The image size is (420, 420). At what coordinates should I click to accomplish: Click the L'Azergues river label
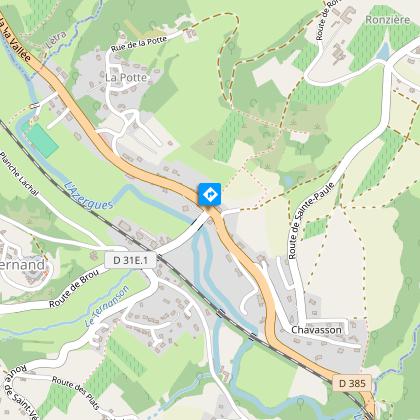point(89,196)
